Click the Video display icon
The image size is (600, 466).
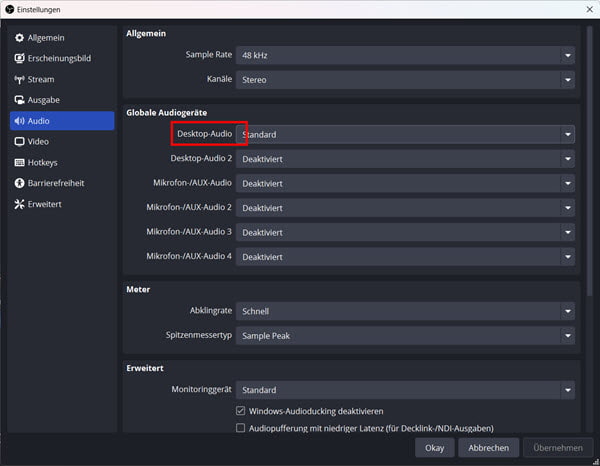(x=19, y=142)
